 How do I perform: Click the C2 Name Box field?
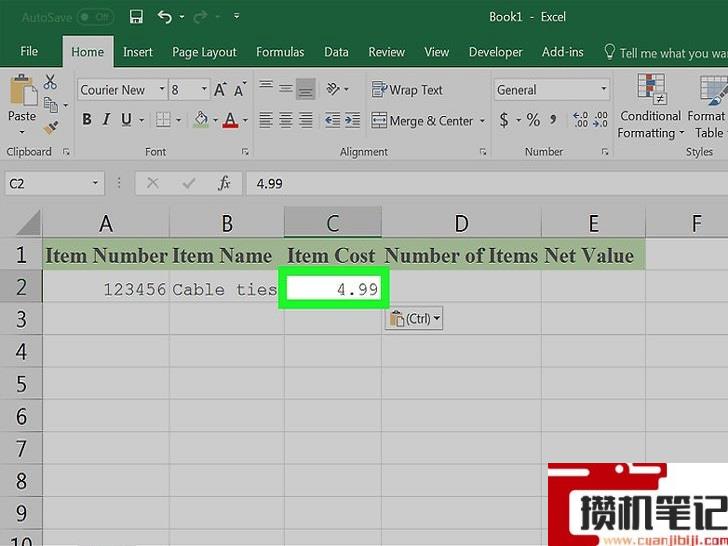[x=54, y=183]
